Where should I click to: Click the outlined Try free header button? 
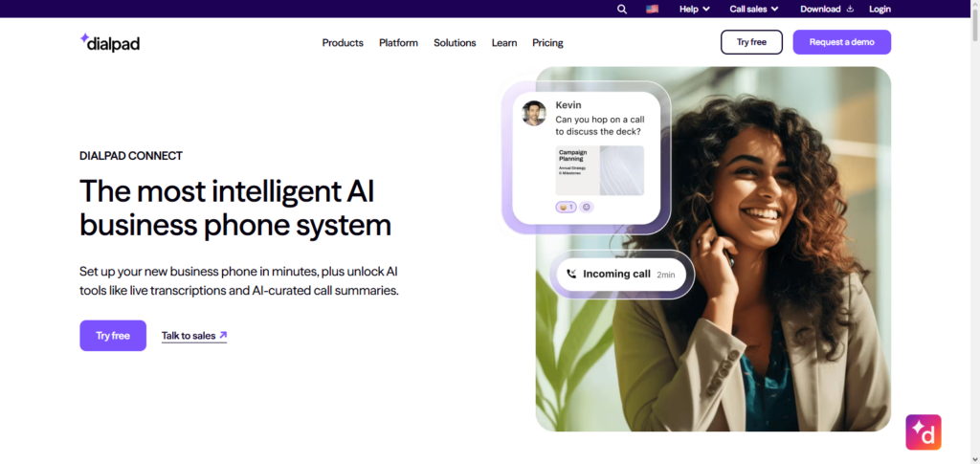(751, 42)
